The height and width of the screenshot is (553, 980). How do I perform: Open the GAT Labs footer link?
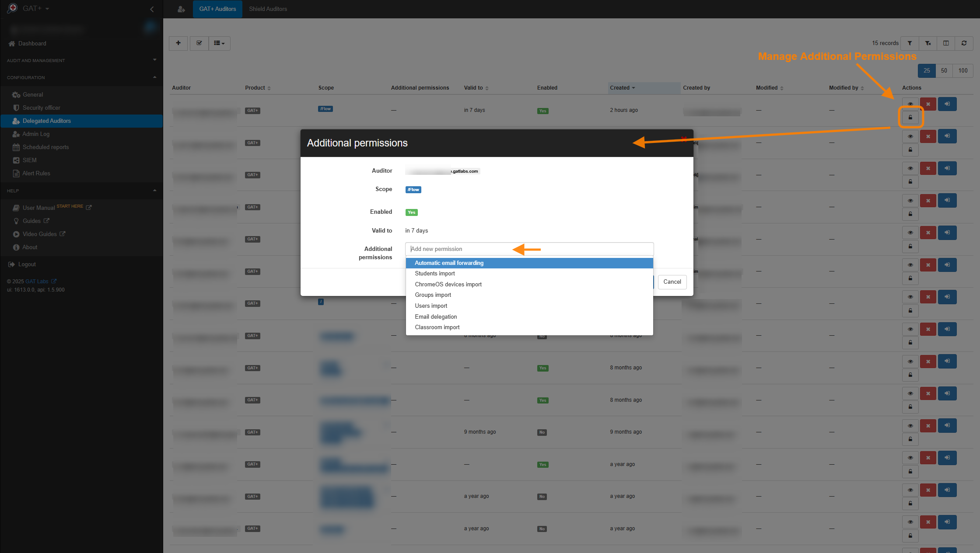click(37, 281)
